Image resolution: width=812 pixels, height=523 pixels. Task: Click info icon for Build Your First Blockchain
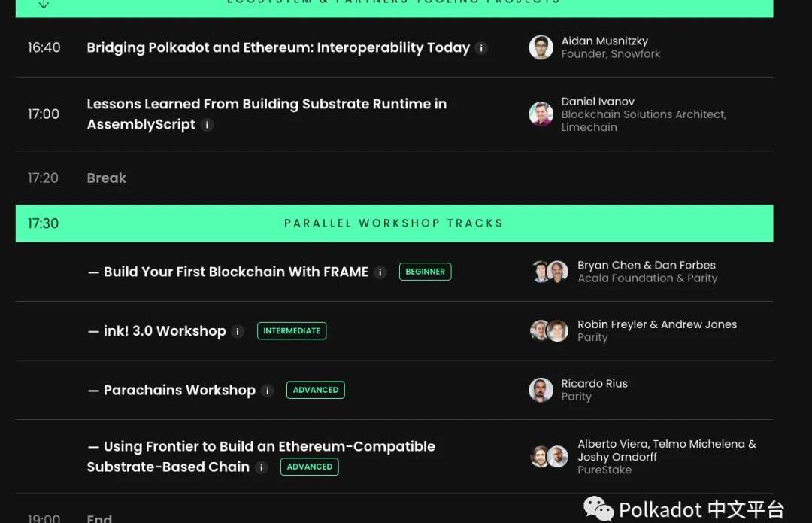point(380,272)
